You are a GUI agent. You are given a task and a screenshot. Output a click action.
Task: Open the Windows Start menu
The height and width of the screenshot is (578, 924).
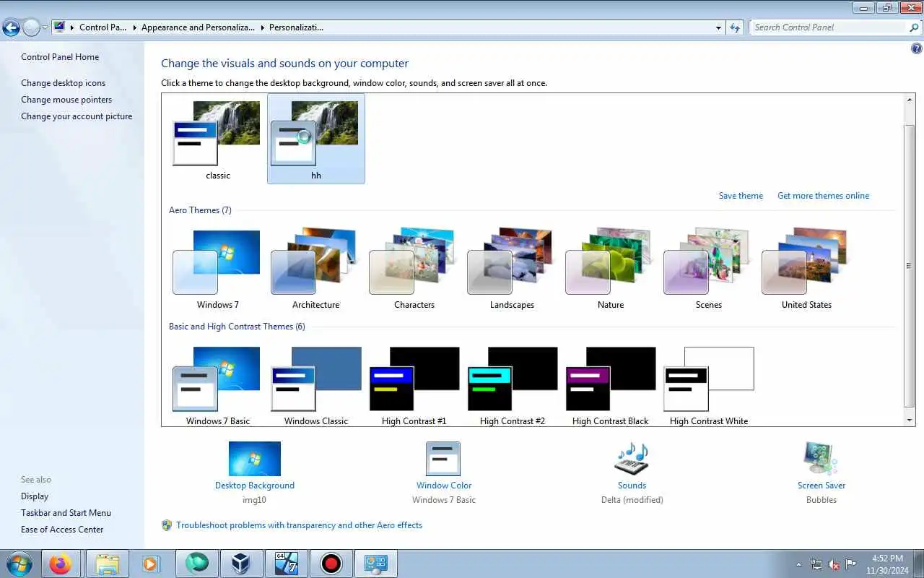point(19,564)
